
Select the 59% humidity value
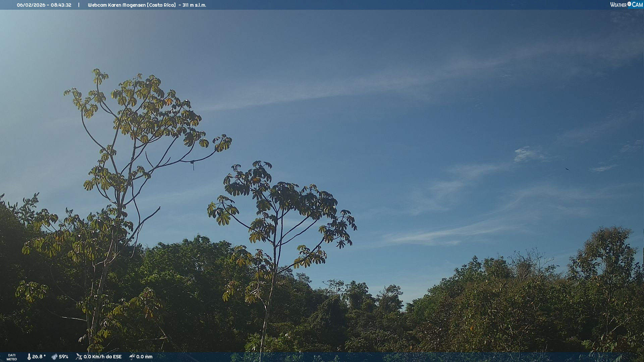[64, 357]
